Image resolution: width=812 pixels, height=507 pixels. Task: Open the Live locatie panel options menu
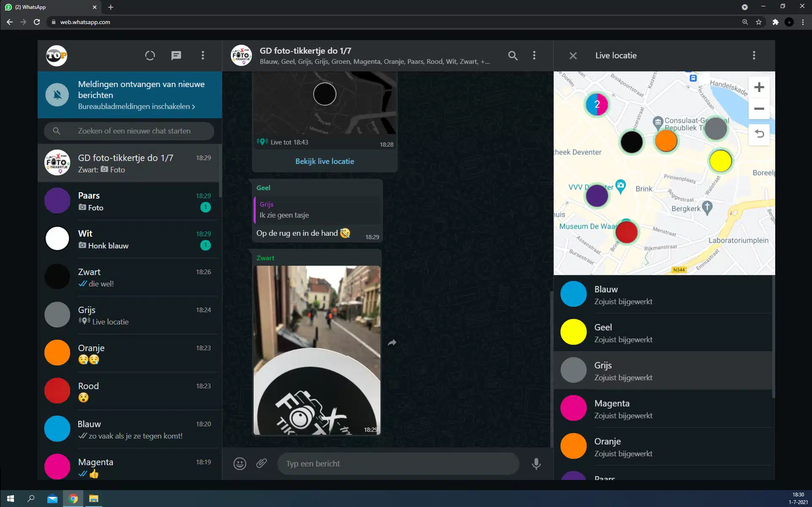click(x=754, y=55)
